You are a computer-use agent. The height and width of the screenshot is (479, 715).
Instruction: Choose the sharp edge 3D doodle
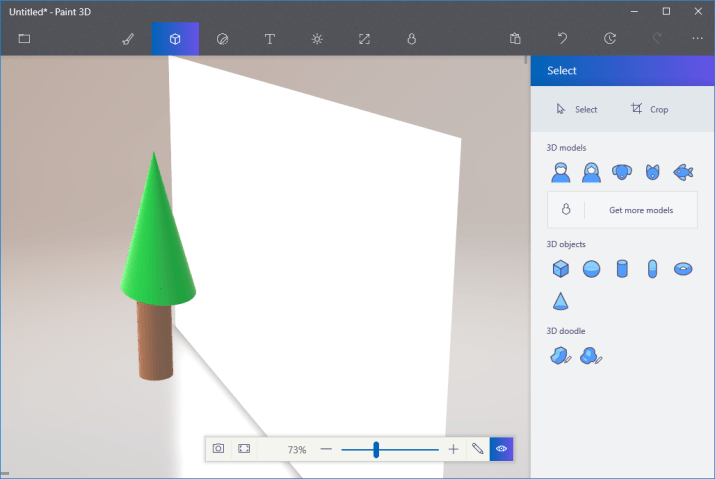click(x=560, y=356)
